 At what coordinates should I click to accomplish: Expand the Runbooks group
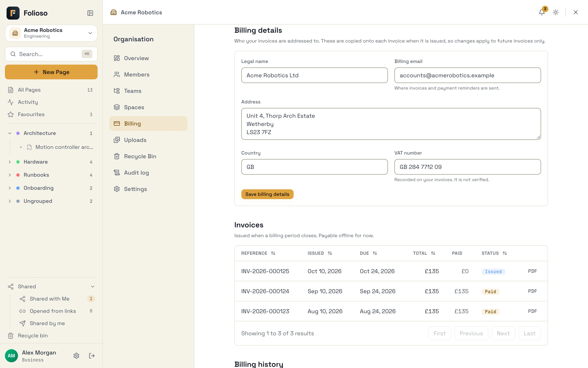[x=10, y=175]
